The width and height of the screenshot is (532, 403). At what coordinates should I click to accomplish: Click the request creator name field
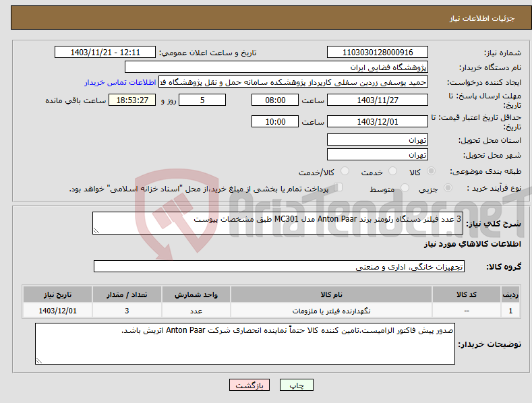pyautogui.click(x=293, y=82)
